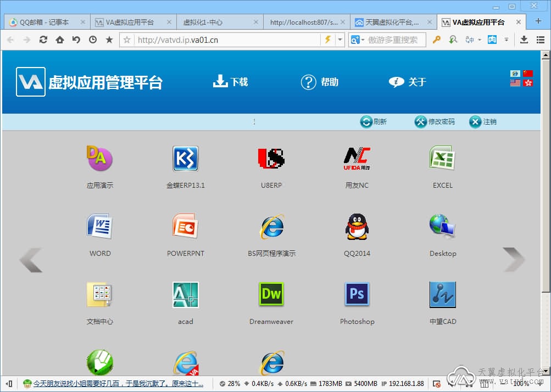
Task: Click the 刷新 refresh button
Action: click(374, 122)
